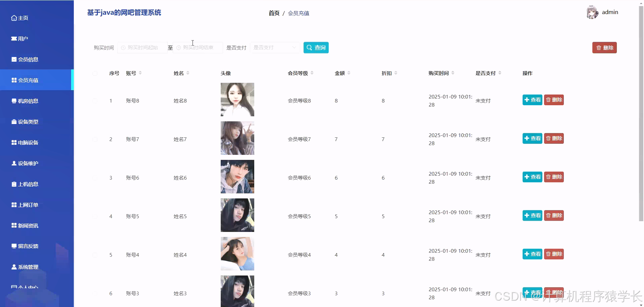Click the 新闻资讯 grid icon
Viewport: 644px width, 307px height.
point(14,226)
